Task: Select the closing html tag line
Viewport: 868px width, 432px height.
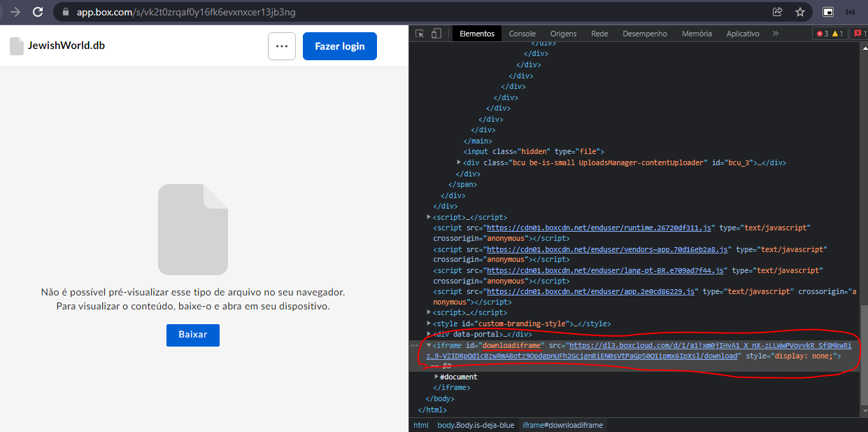Action: 432,410
